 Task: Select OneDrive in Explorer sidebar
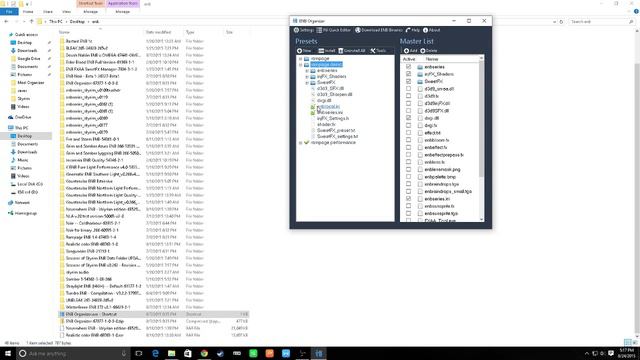[23, 117]
